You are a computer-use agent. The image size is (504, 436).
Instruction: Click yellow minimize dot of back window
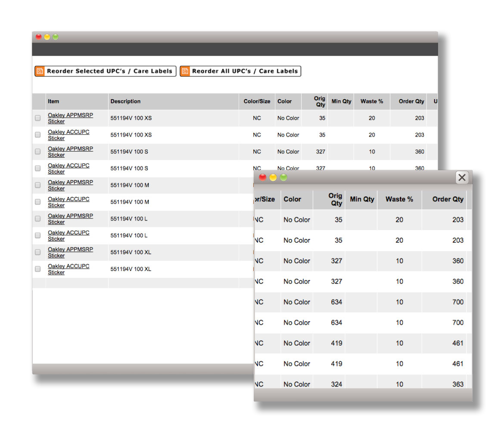[47, 37]
